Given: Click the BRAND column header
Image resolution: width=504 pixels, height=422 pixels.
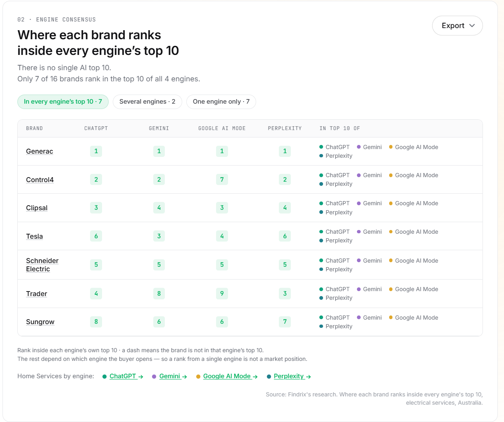Looking at the screenshot, I should pos(34,128).
